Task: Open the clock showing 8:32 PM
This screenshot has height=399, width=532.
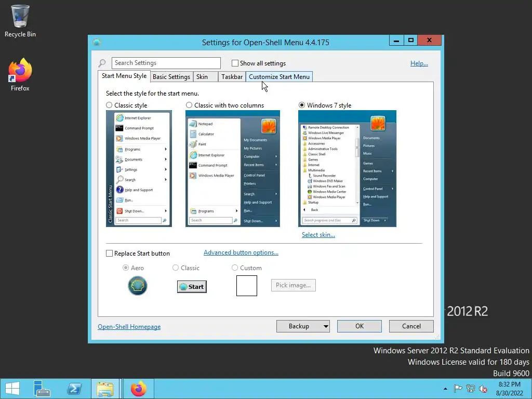Action: [509, 389]
